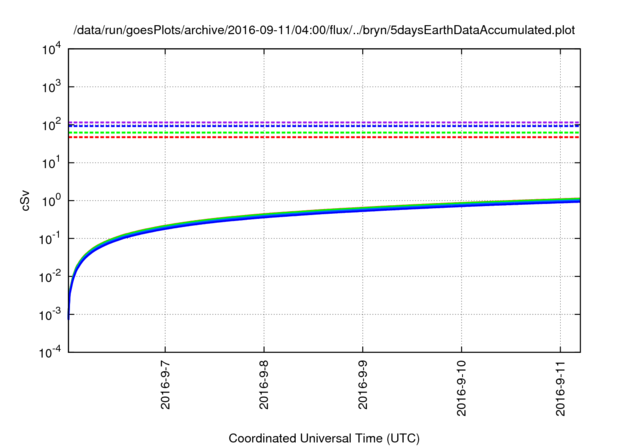Click the 10^4 y-axis tick label
The image size is (640, 448).
pyautogui.click(x=51, y=49)
